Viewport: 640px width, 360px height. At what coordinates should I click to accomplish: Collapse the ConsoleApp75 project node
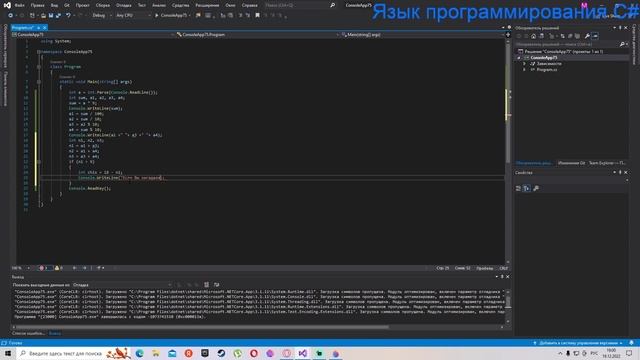click(519, 58)
